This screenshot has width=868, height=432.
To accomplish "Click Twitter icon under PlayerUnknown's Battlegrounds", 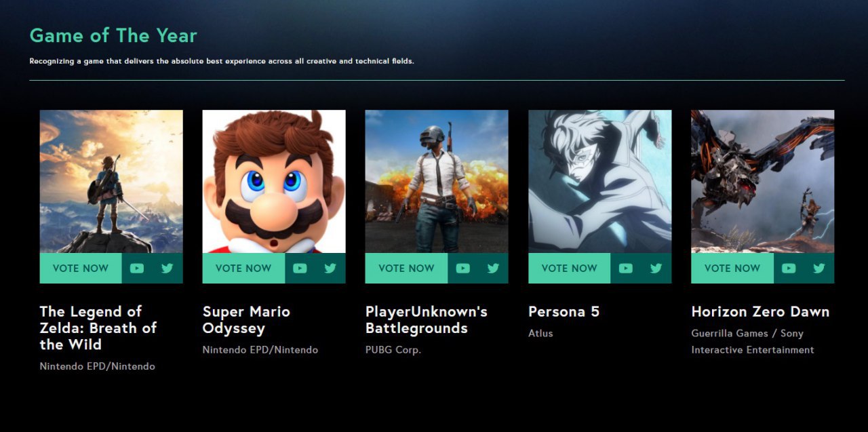I will pyautogui.click(x=493, y=268).
